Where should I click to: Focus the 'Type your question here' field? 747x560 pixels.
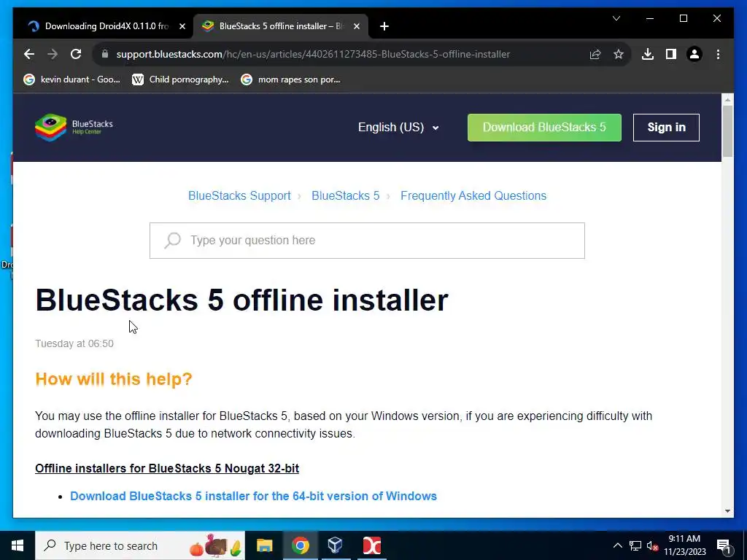point(367,241)
